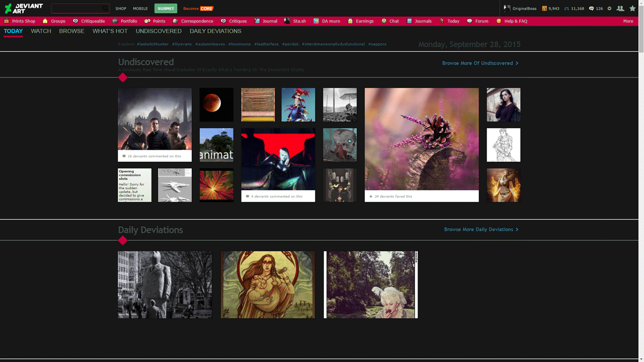Click the Today icon in pink bar
The image size is (644, 362).
pyautogui.click(x=442, y=21)
